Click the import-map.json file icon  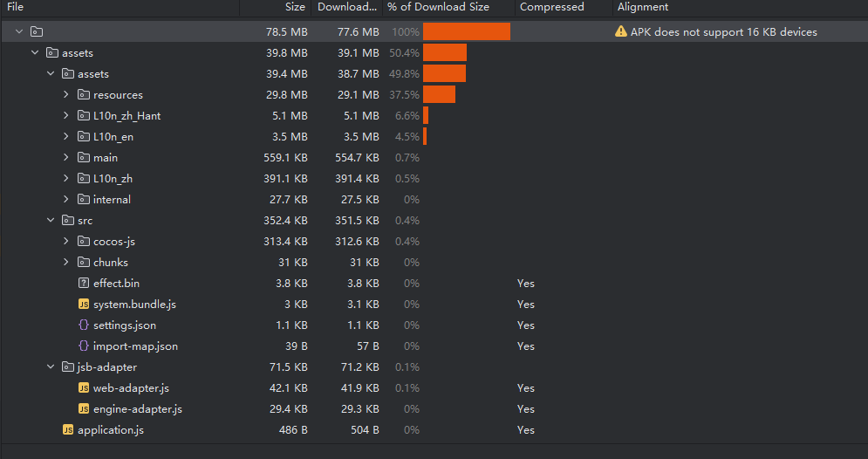pos(84,346)
